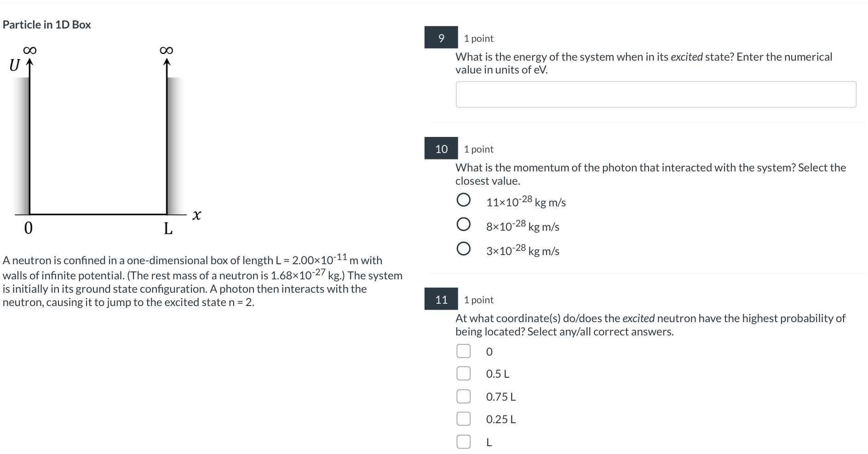Check the 0.75 L checkbox

[463, 396]
